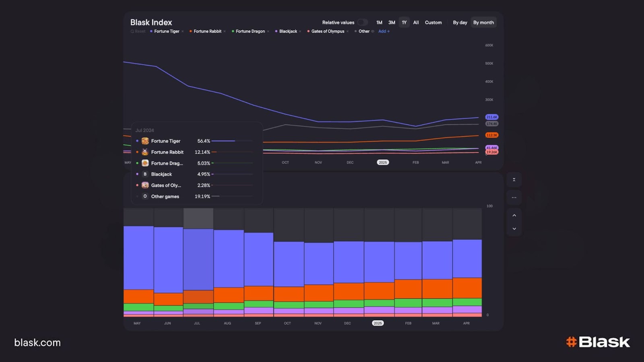
Task: Click the Other games 19.19% value
Action: [x=202, y=196]
